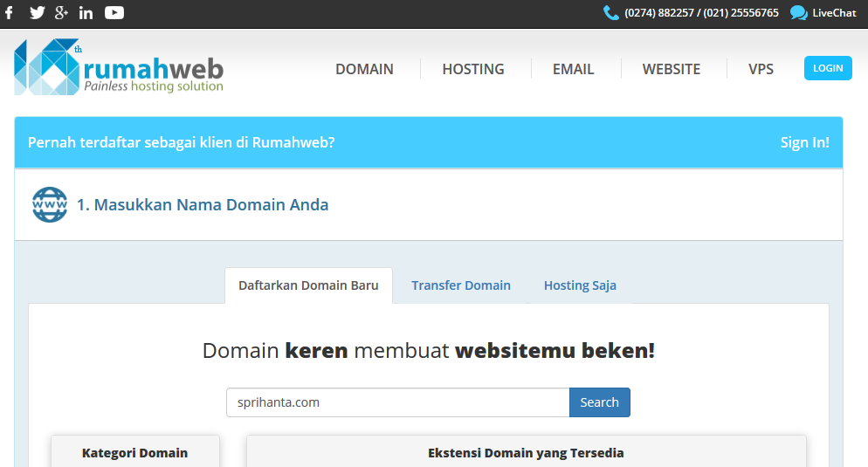Click the 'Pernah terdaftar sebagai klien di Rumahweb?' text
This screenshot has height=467, width=868.
pos(181,142)
